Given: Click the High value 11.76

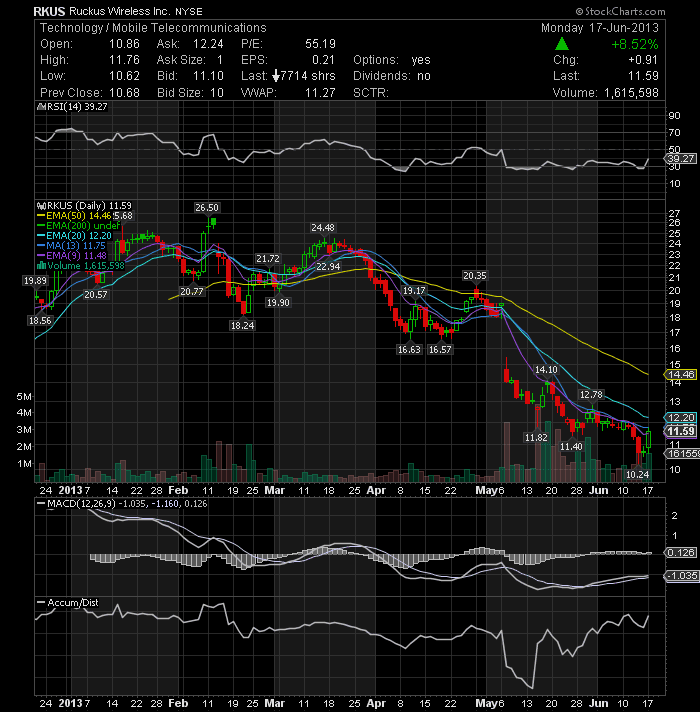Looking at the screenshot, I should pos(124,60).
